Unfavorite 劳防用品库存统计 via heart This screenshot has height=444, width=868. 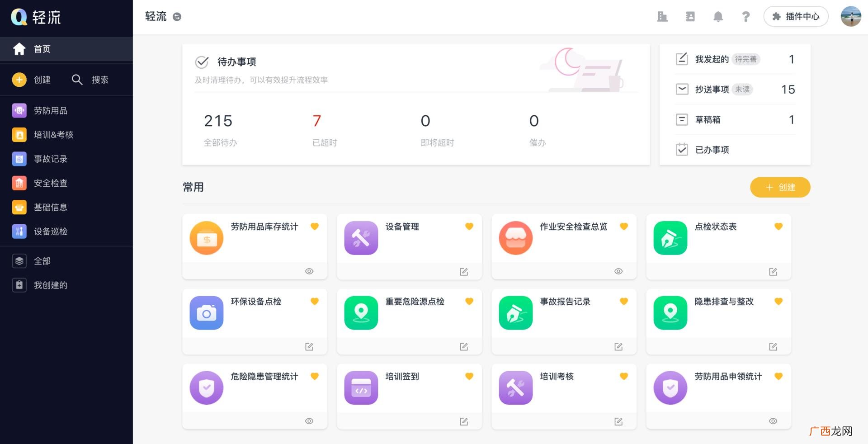click(315, 227)
